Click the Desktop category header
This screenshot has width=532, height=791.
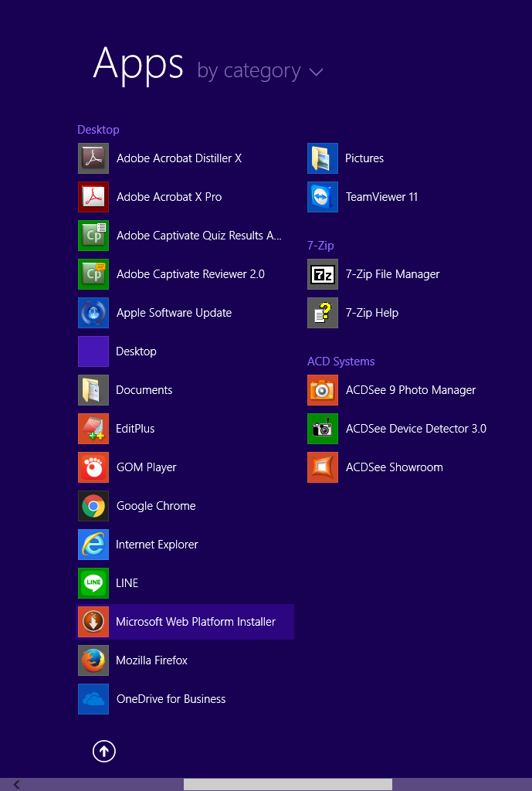click(x=98, y=130)
